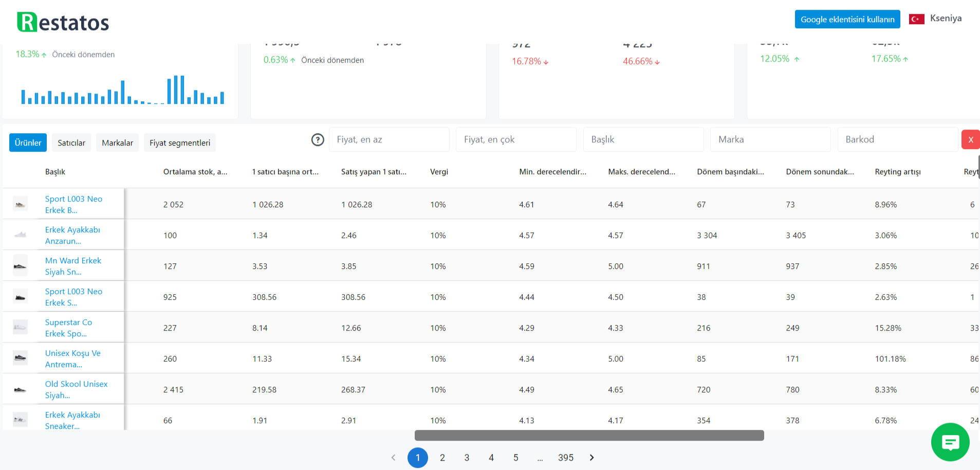Open Superstar Co Erkek Spo... link

(x=68, y=328)
